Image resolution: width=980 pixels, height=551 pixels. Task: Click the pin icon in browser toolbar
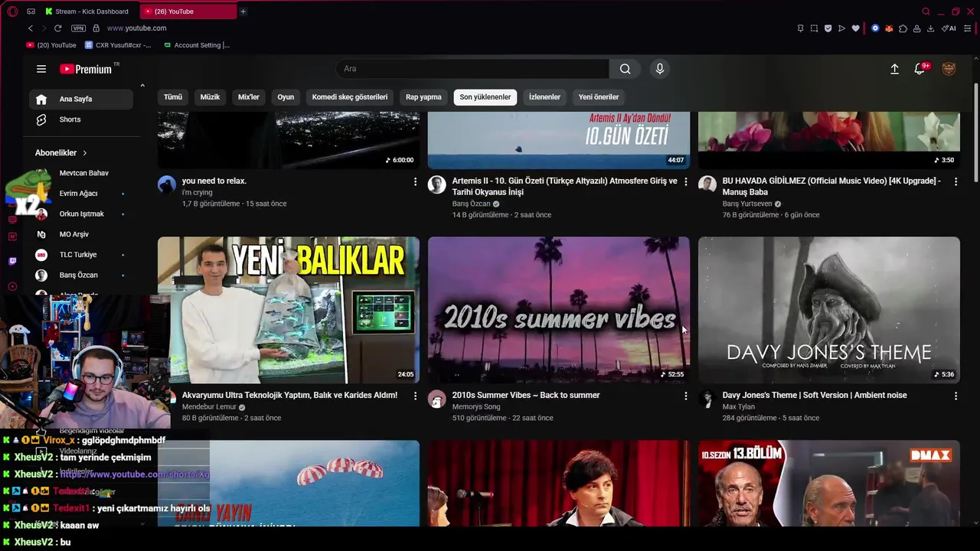click(800, 28)
